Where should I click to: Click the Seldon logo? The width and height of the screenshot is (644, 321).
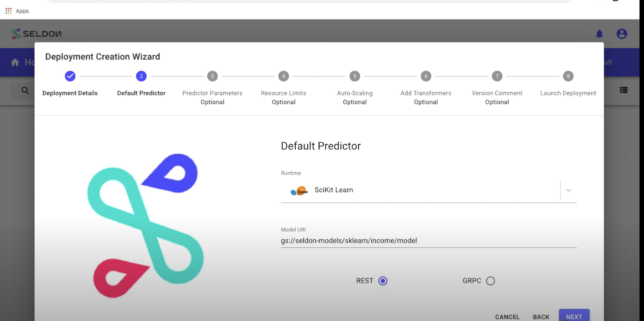[35, 34]
